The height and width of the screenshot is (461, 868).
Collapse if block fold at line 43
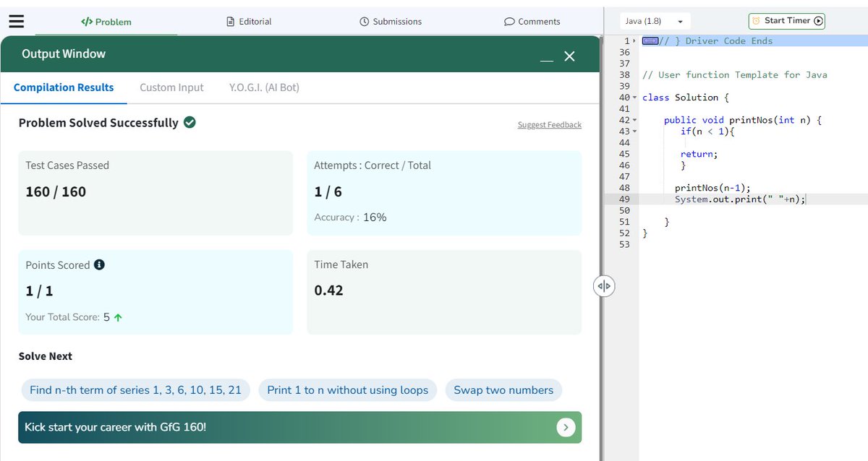pos(634,132)
